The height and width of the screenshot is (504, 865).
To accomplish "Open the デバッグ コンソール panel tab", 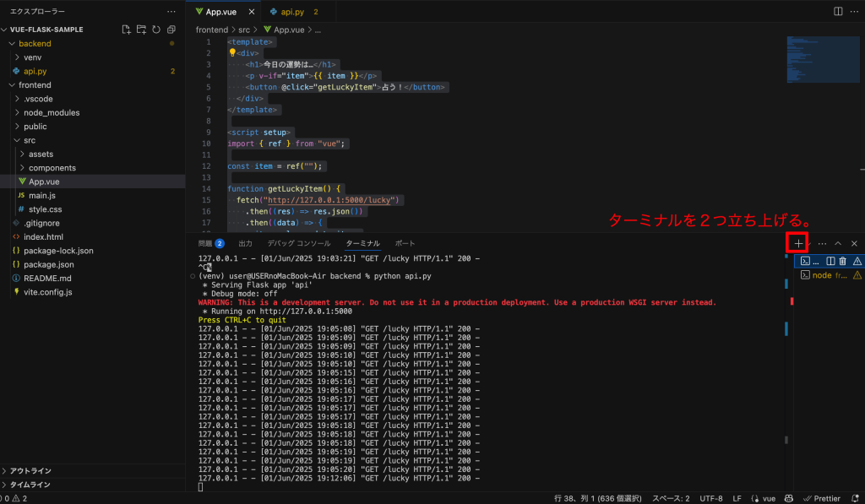I will click(299, 243).
